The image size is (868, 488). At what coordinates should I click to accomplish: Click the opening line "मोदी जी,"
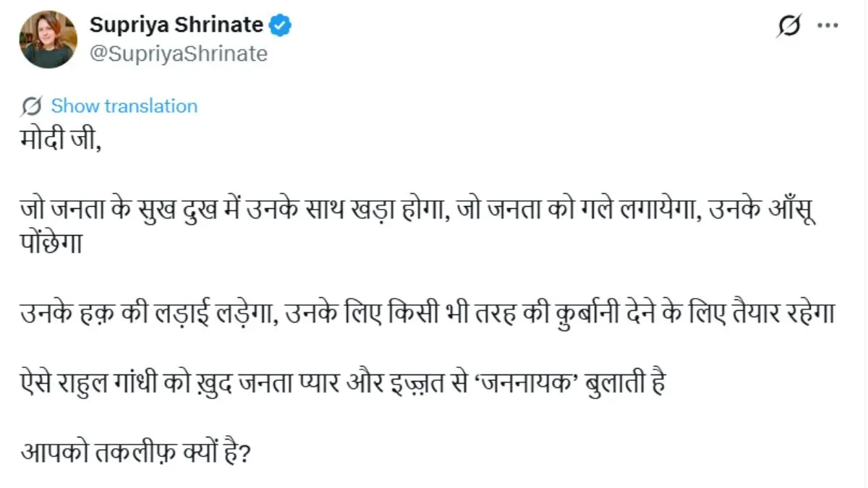tap(61, 140)
